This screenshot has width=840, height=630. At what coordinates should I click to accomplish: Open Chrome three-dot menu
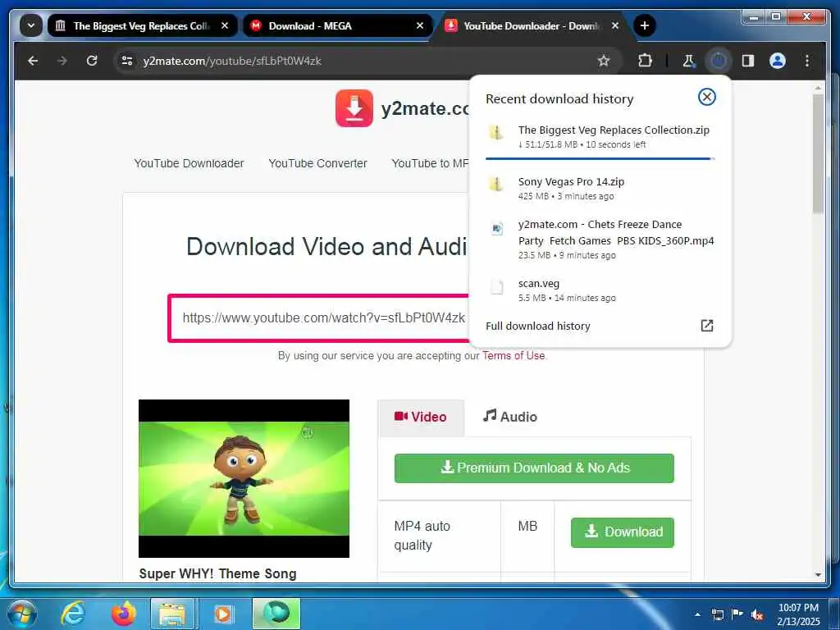(807, 61)
